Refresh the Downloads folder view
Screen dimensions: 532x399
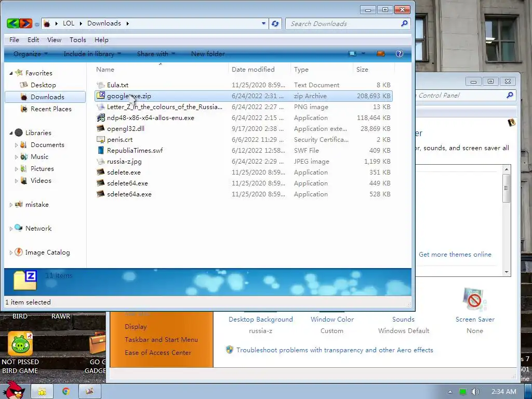click(x=275, y=23)
